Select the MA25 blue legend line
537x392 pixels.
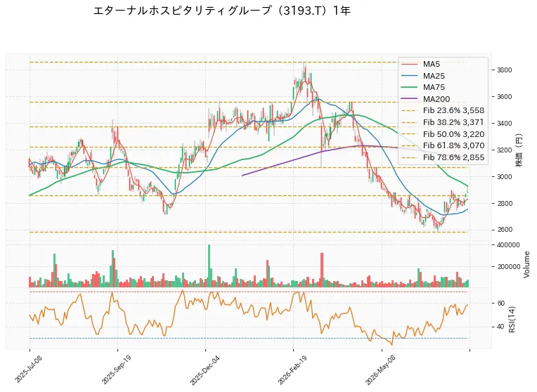coord(409,76)
